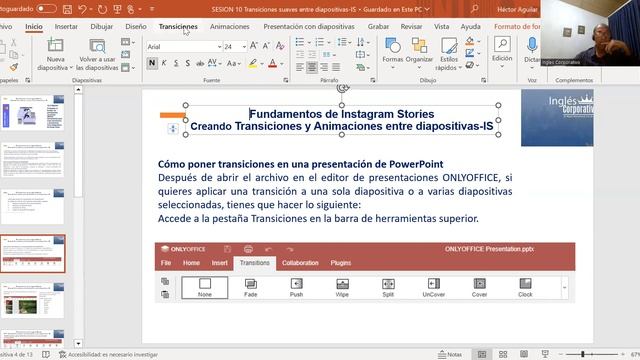Screen dimensions: 640x360
Task: Switch to the Insertar tab
Action: (66, 27)
